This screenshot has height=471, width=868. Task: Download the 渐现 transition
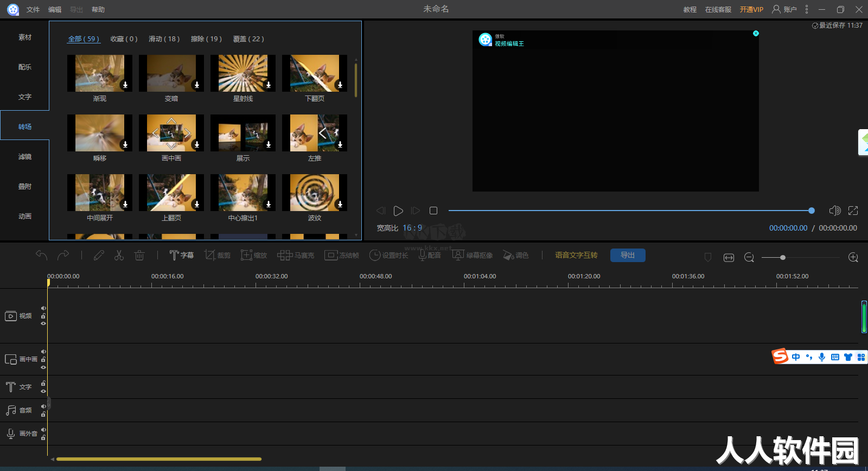point(125,85)
